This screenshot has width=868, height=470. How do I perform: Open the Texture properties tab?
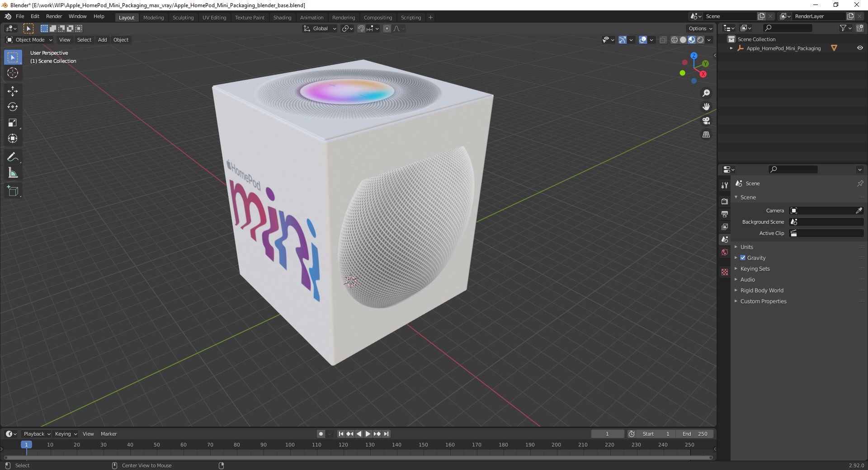pos(725,272)
